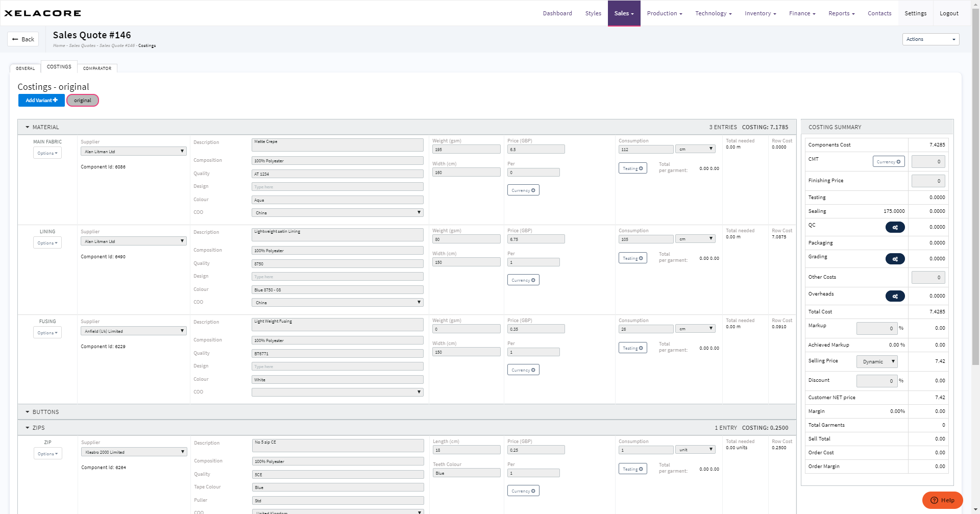
Task: Collapse the MATERIAL section
Action: pos(28,127)
